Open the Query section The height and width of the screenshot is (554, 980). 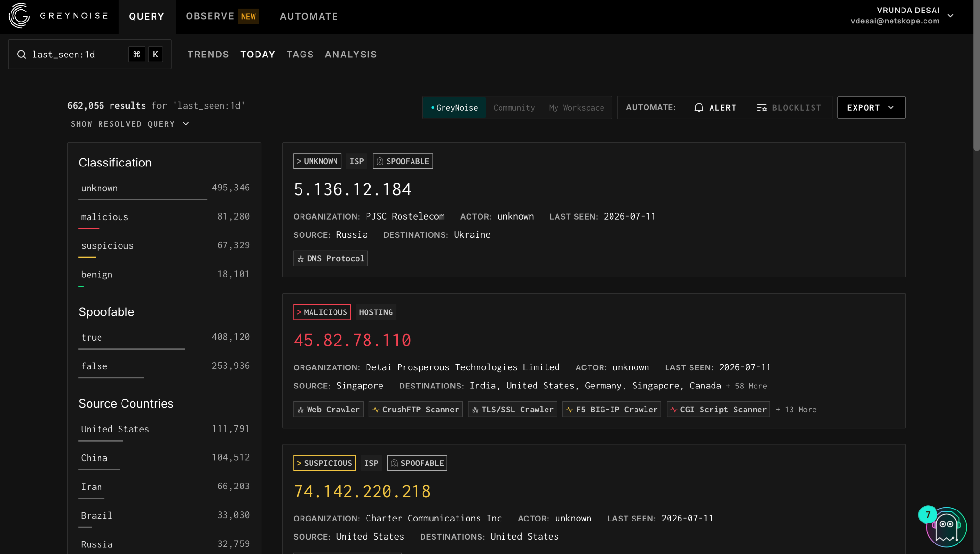pos(146,17)
